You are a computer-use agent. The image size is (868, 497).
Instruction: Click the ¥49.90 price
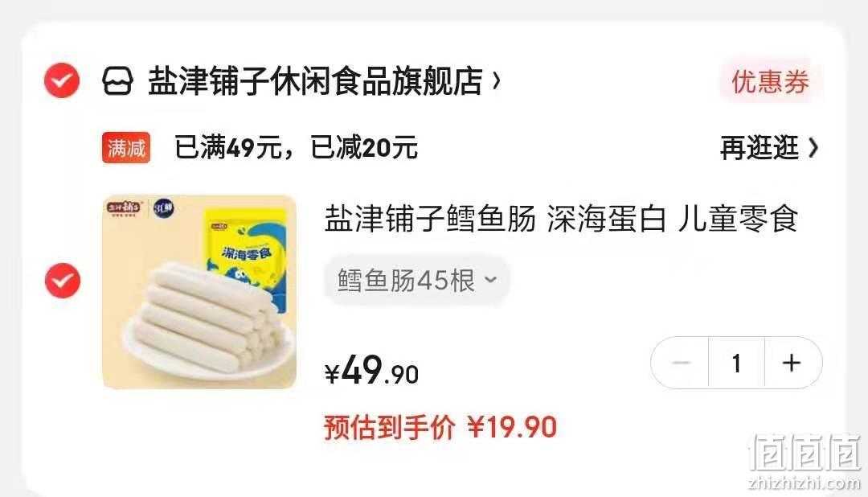[x=371, y=371]
